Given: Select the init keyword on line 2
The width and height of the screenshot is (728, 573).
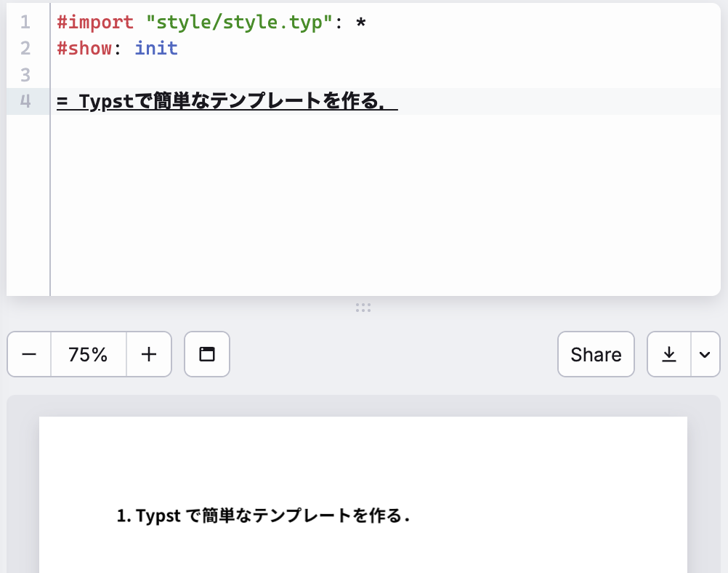Looking at the screenshot, I should (155, 48).
